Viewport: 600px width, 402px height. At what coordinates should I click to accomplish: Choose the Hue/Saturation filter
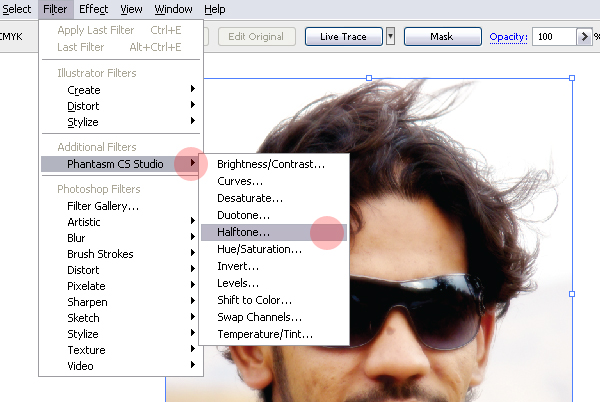coord(274,249)
